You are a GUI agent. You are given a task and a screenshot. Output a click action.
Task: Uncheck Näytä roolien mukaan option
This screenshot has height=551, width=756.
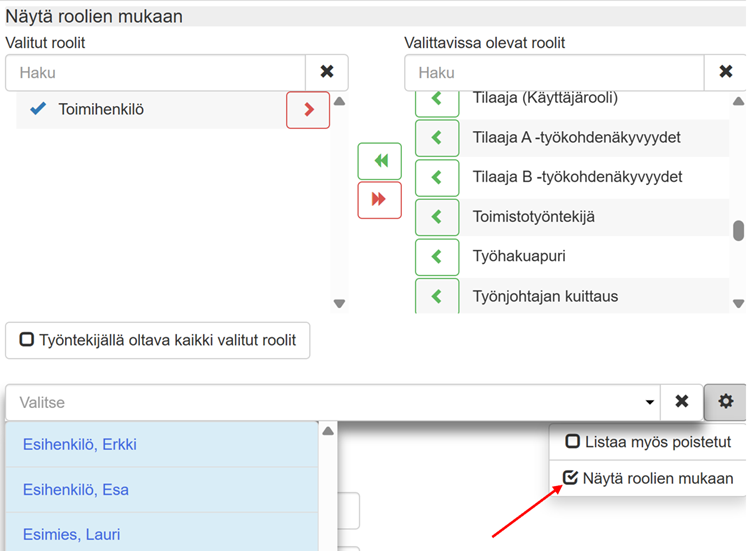(572, 478)
